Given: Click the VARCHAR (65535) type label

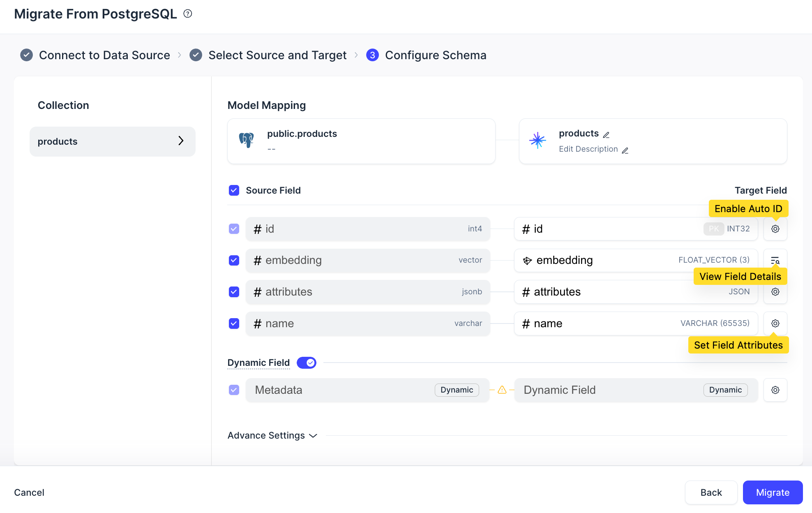Looking at the screenshot, I should click(x=715, y=324).
